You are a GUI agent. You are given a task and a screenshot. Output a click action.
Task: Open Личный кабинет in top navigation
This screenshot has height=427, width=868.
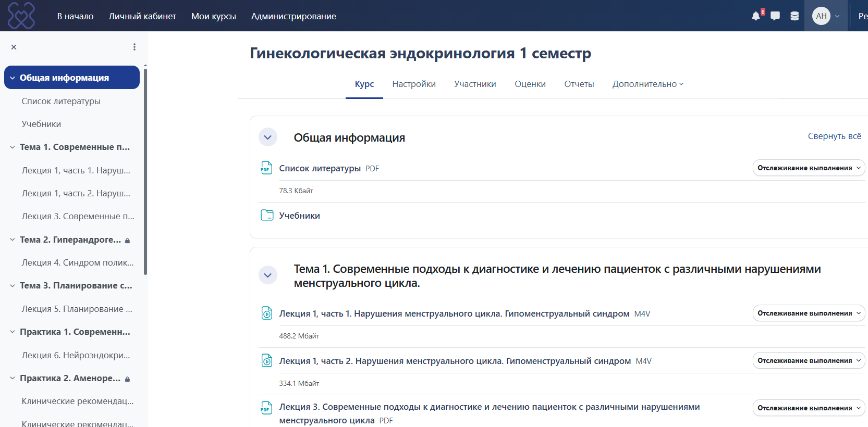pos(142,16)
